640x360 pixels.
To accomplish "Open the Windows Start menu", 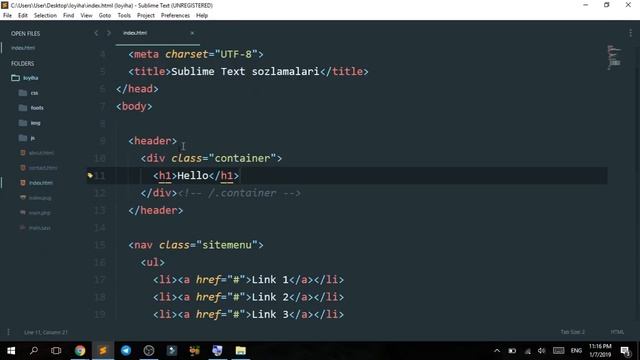I will (11, 351).
